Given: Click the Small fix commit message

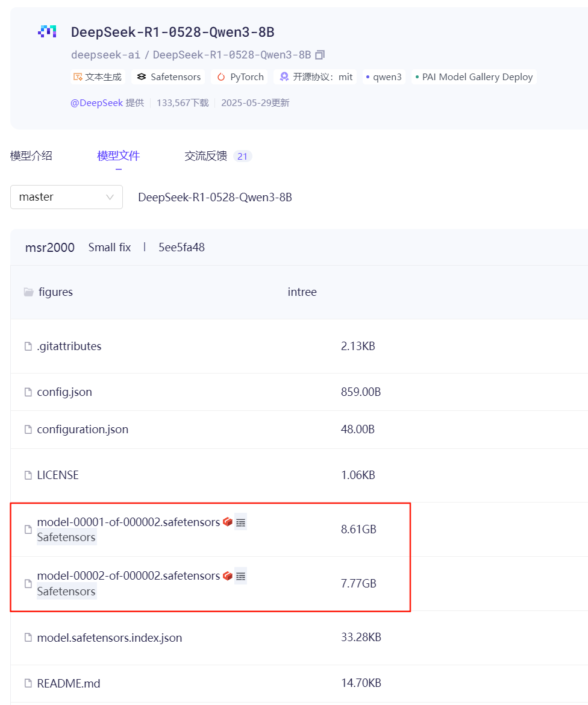Looking at the screenshot, I should point(110,247).
